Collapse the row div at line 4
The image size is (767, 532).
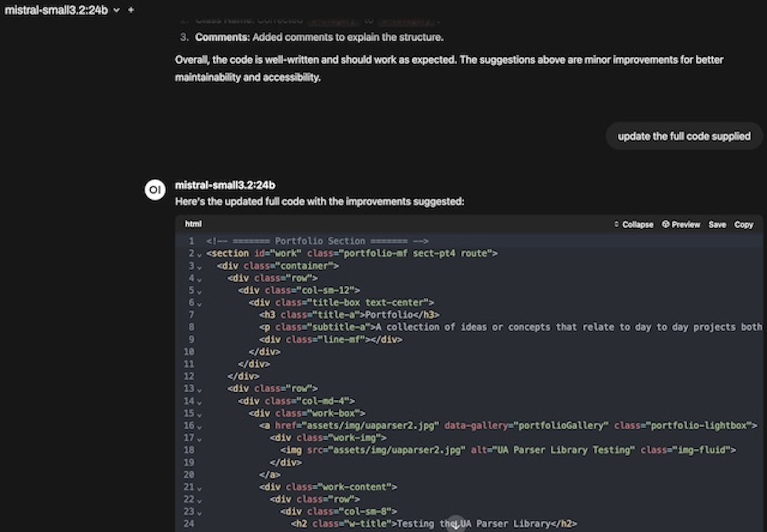pos(199,278)
